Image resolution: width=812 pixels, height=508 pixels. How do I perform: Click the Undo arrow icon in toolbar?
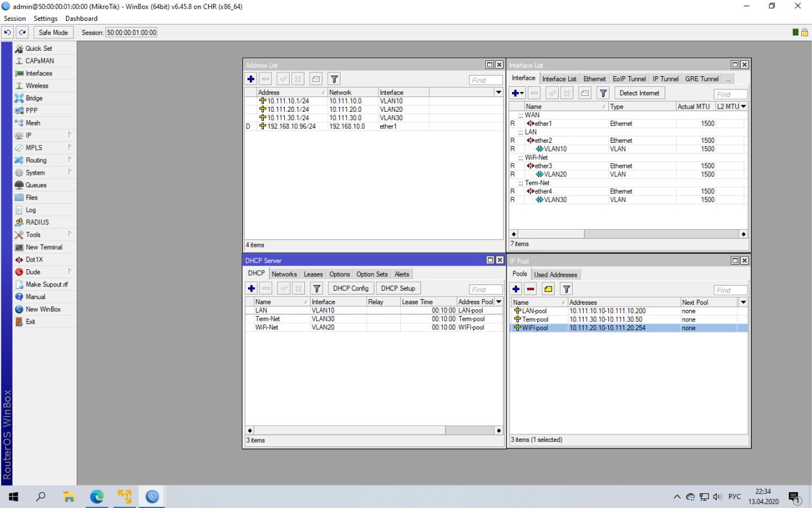point(8,32)
